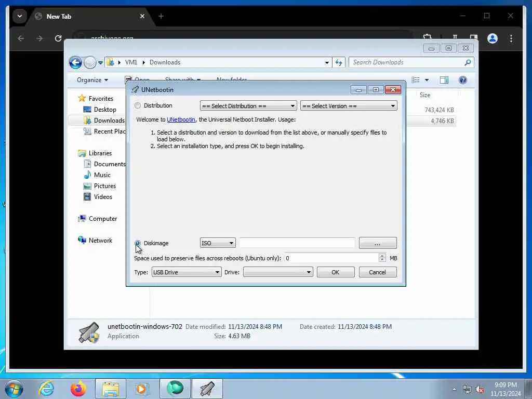Click the address bar history dropdown arrow

pos(327,62)
